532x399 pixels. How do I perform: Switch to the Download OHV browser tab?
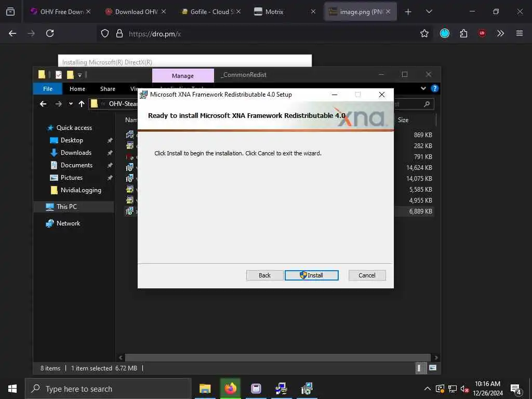click(136, 11)
